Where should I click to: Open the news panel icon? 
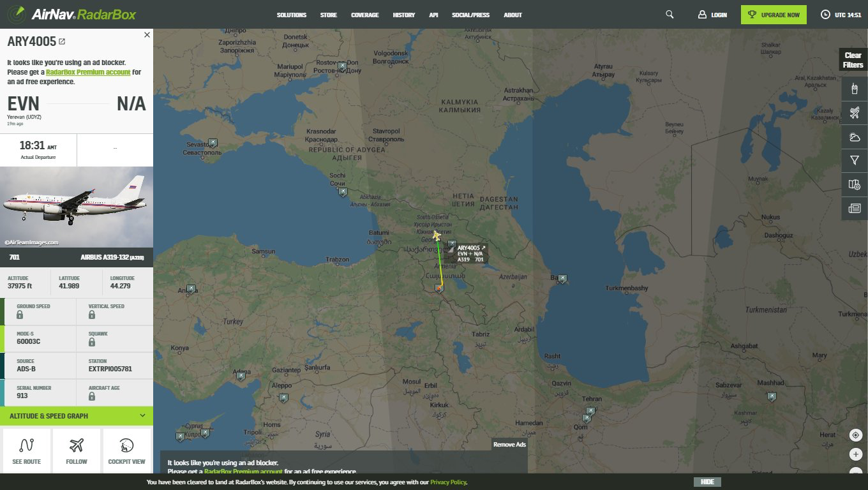tap(855, 208)
